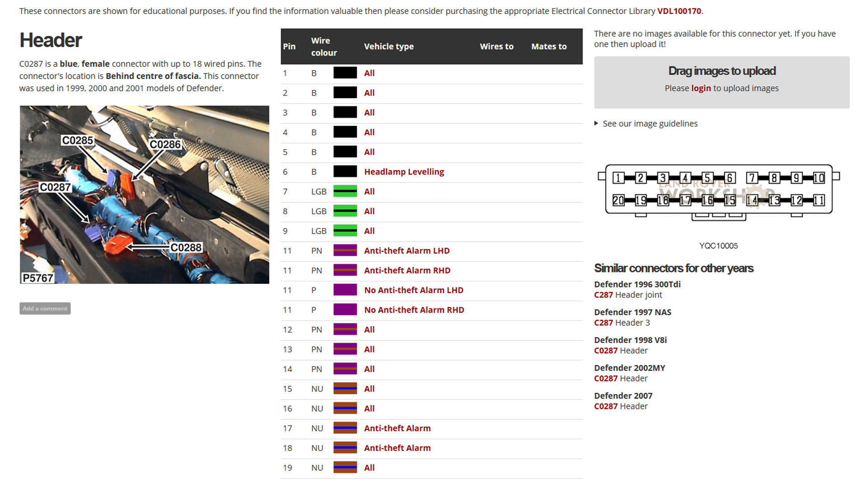Click the All link for pin 19
Image resolution: width=868 pixels, height=488 pixels.
pos(369,468)
